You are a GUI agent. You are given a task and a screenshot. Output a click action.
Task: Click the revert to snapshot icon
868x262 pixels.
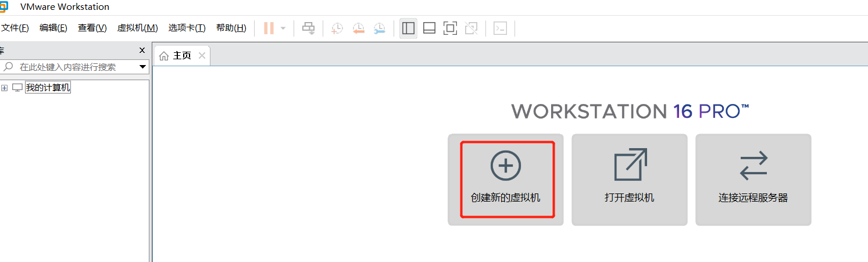pos(358,28)
